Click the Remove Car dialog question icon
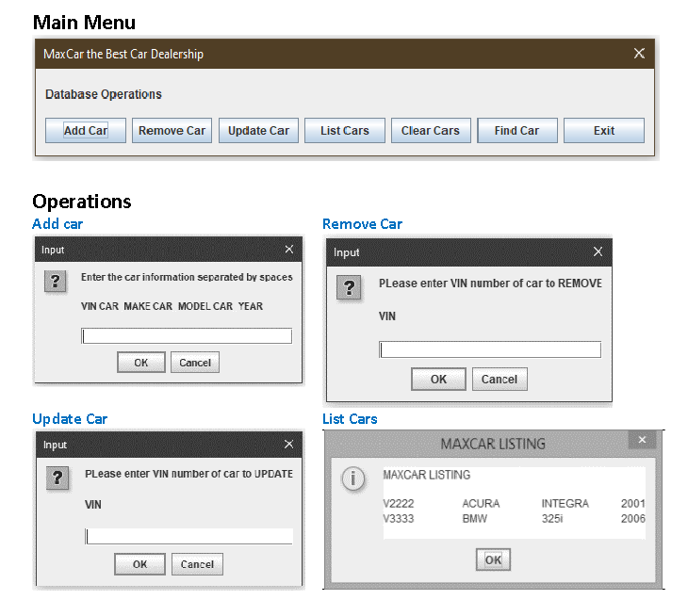The height and width of the screenshot is (616, 688). tap(349, 287)
